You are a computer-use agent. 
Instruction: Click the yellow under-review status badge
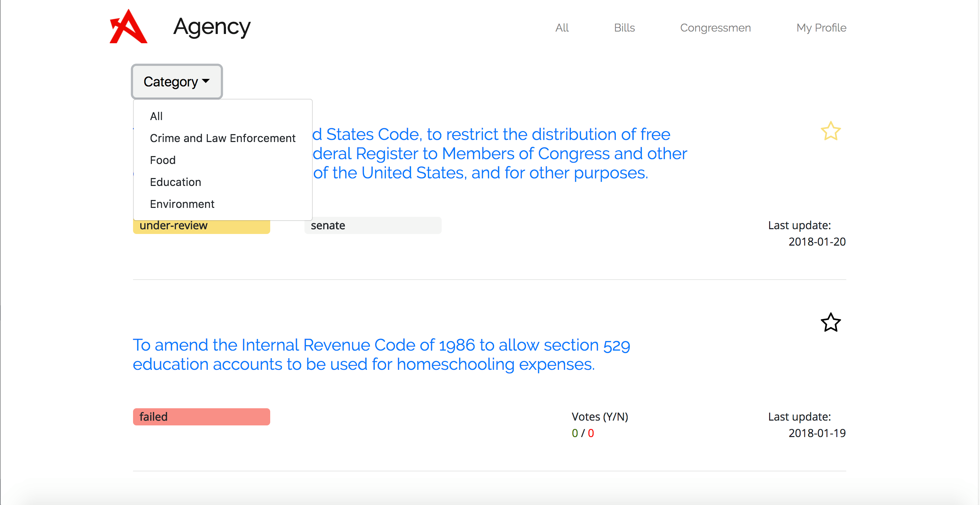pyautogui.click(x=201, y=226)
